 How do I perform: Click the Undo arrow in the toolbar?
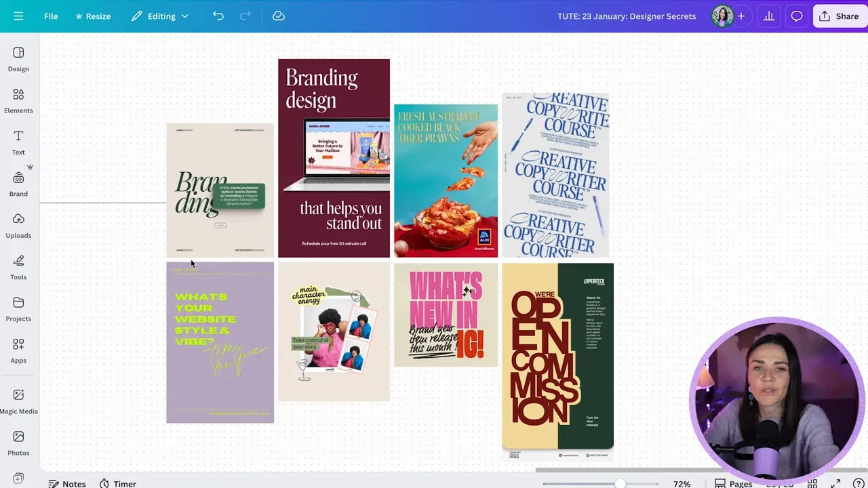[218, 16]
